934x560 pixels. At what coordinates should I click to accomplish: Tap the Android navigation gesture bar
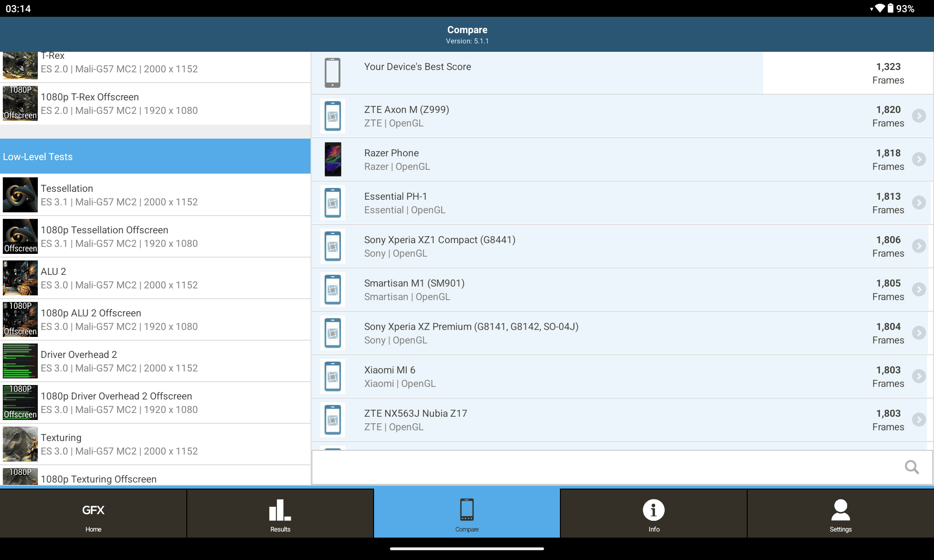point(467,549)
